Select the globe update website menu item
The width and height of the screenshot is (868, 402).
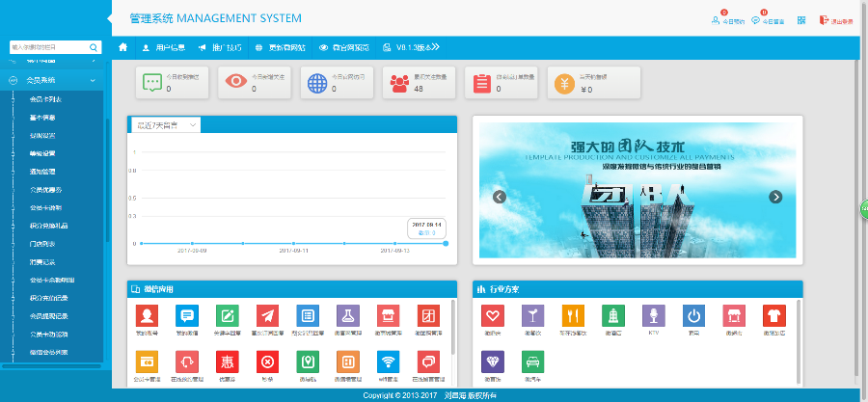280,47
